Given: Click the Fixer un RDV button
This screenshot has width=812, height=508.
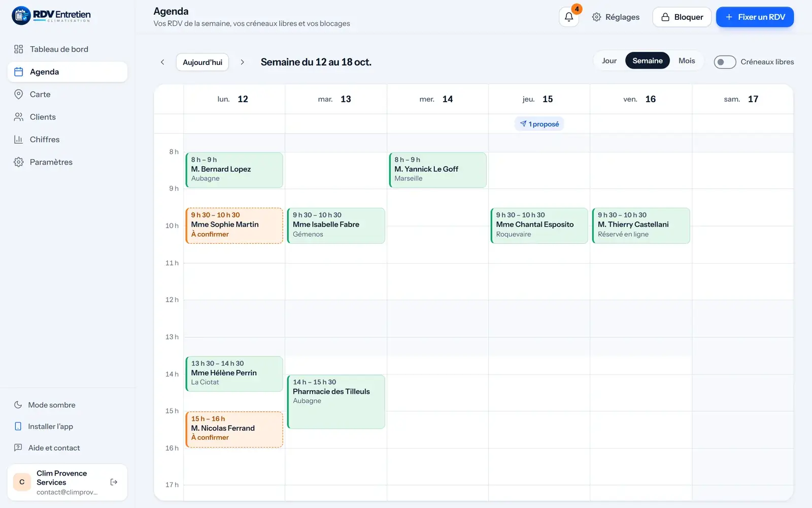Looking at the screenshot, I should tap(755, 17).
